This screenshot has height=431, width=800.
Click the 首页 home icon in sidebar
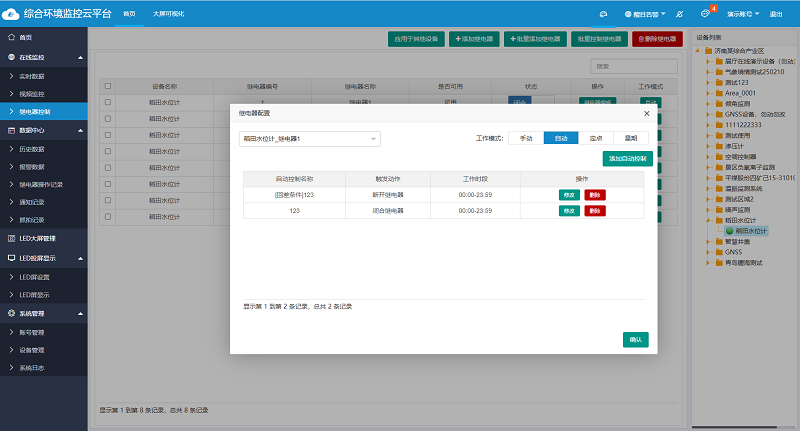(11, 37)
